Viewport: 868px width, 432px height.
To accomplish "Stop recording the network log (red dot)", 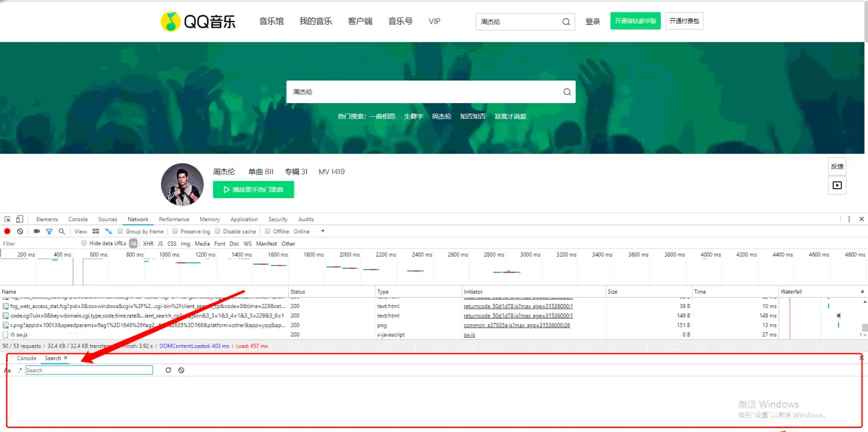I will [8, 232].
